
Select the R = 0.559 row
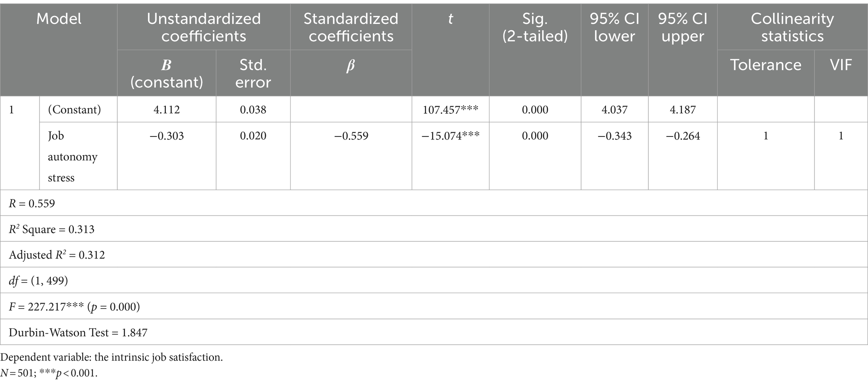pos(434,203)
